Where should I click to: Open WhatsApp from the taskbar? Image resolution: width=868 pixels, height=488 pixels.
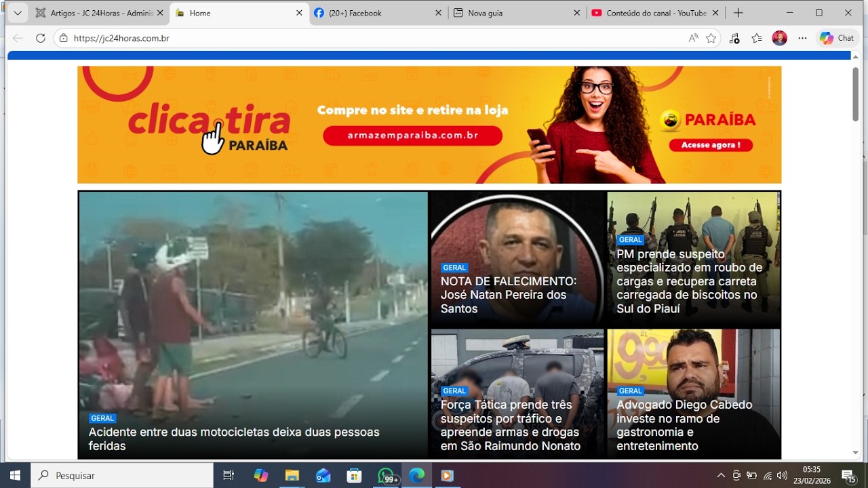coord(386,475)
